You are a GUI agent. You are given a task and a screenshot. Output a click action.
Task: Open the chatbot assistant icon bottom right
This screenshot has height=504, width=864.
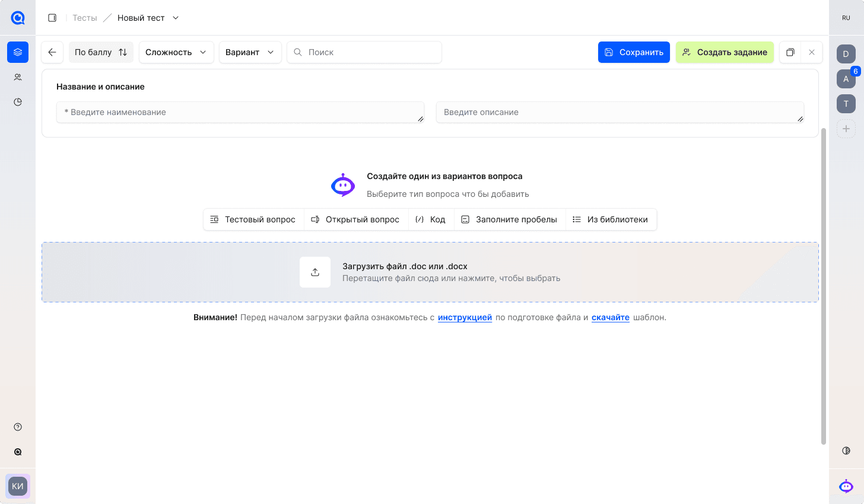pyautogui.click(x=846, y=486)
